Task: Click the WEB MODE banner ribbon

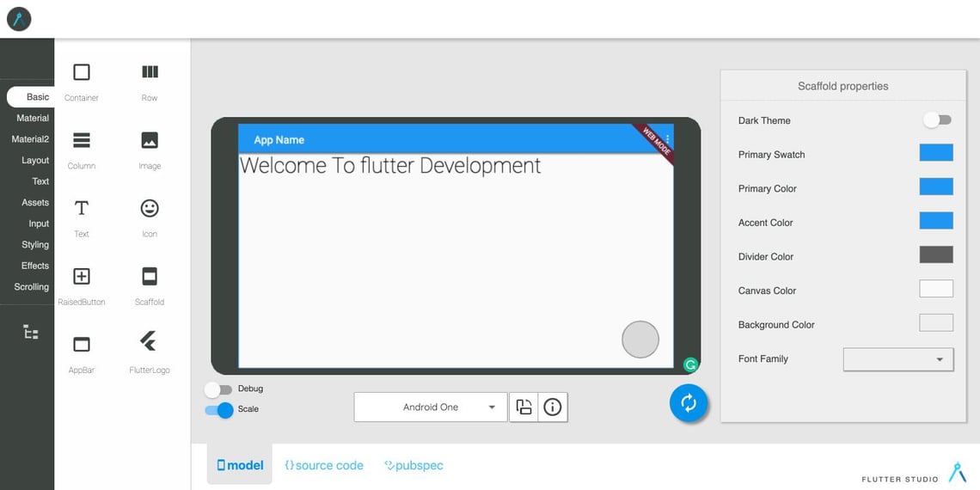Action: [x=656, y=142]
